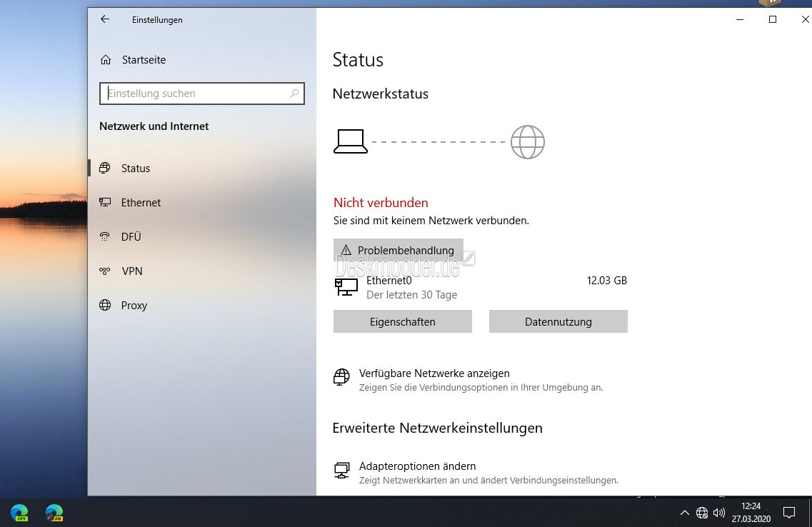This screenshot has width=812, height=527.
Task: Launch Edge Dev from the taskbar
Action: pyautogui.click(x=20, y=513)
